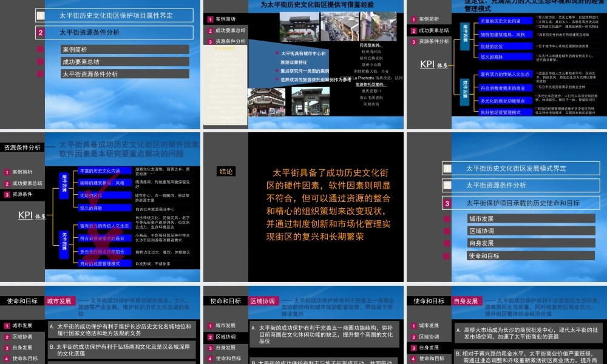Viewport: 607px width, 364px height.
Task: Click the gray 城市发展 bar in the second agenda slide
Action: click(x=531, y=218)
